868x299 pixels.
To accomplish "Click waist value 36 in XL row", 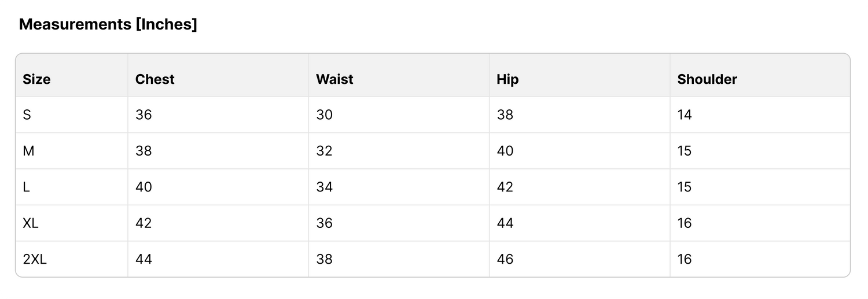I will click(324, 223).
